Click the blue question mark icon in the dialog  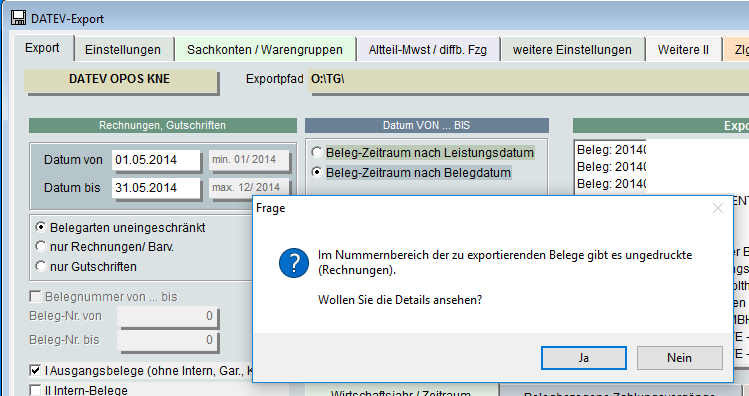(294, 263)
